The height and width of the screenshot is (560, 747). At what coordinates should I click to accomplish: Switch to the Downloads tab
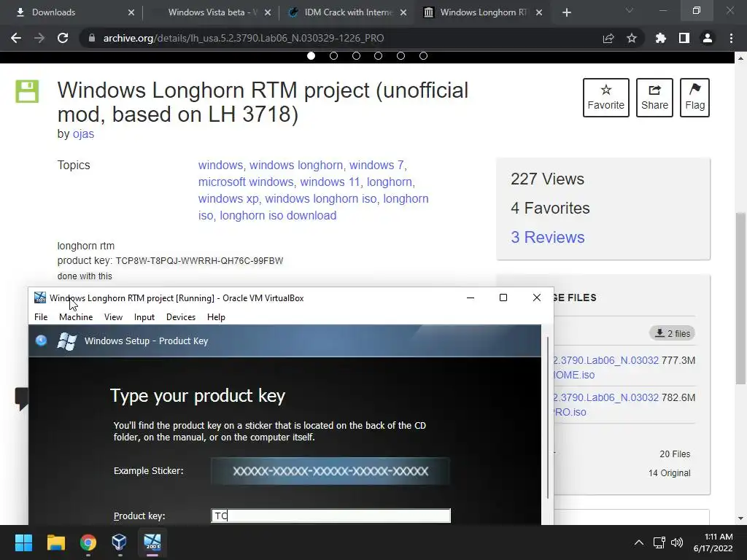[70, 12]
